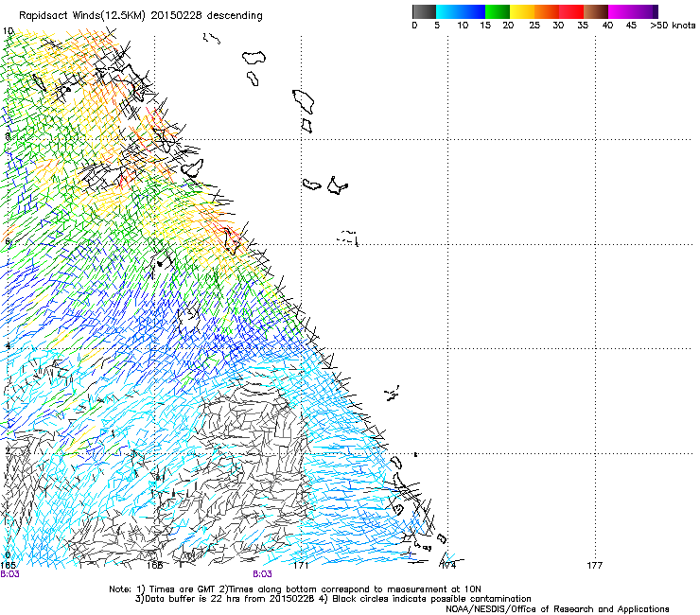Click the '20' legend scale label
The width and height of the screenshot is (700, 615).
[x=508, y=26]
